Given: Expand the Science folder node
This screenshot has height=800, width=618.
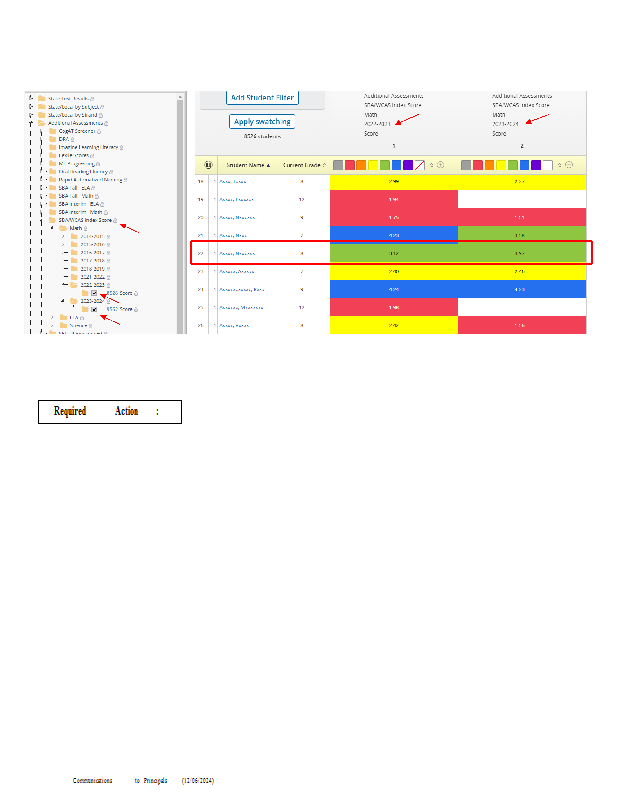Looking at the screenshot, I should tap(52, 326).
